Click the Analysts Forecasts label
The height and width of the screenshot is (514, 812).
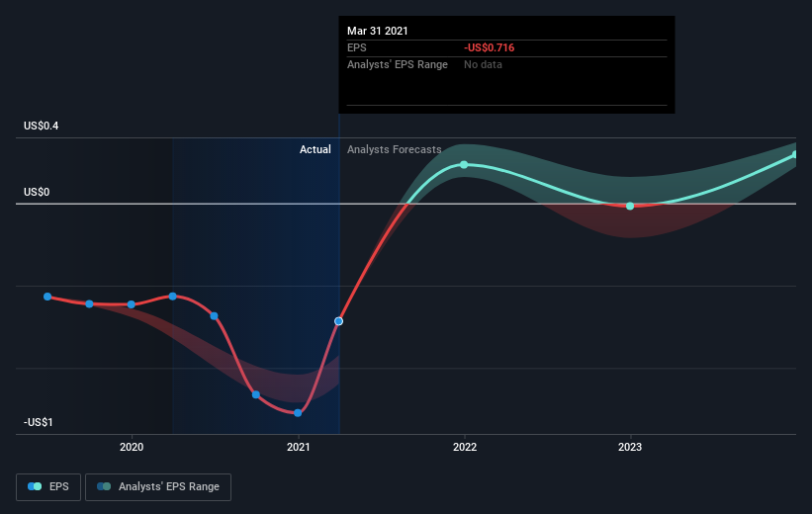(394, 149)
